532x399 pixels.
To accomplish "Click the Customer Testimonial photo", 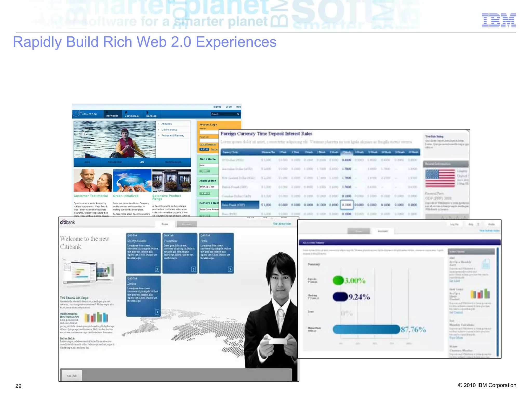I will tap(93, 180).
